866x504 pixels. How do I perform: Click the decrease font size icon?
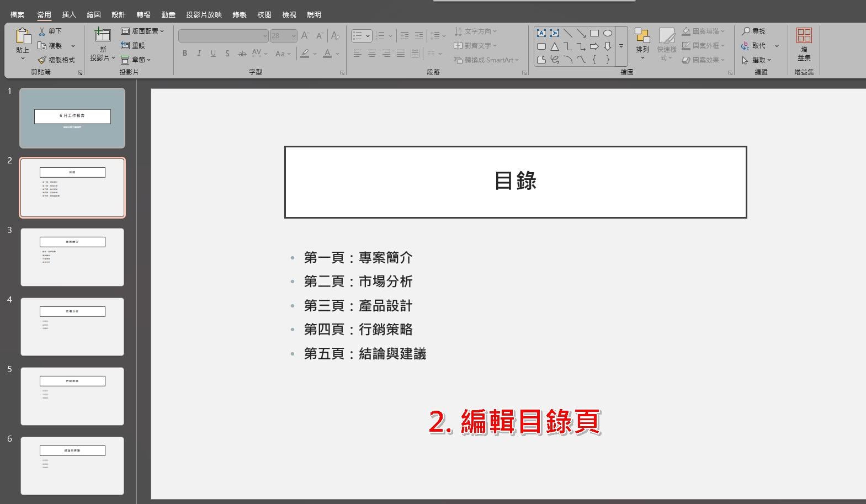pyautogui.click(x=320, y=36)
